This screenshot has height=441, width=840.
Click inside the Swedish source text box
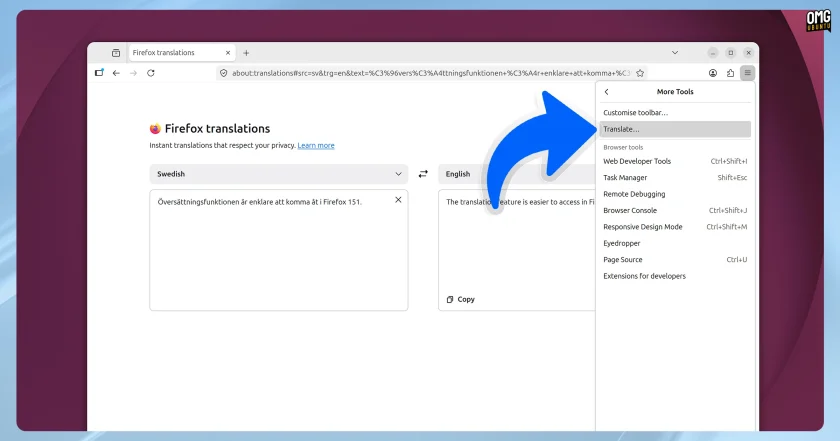[279, 250]
